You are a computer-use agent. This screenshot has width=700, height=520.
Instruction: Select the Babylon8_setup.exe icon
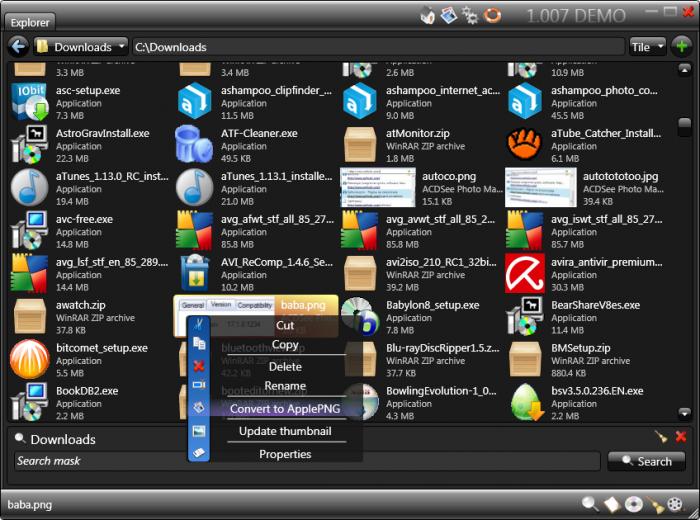360,316
